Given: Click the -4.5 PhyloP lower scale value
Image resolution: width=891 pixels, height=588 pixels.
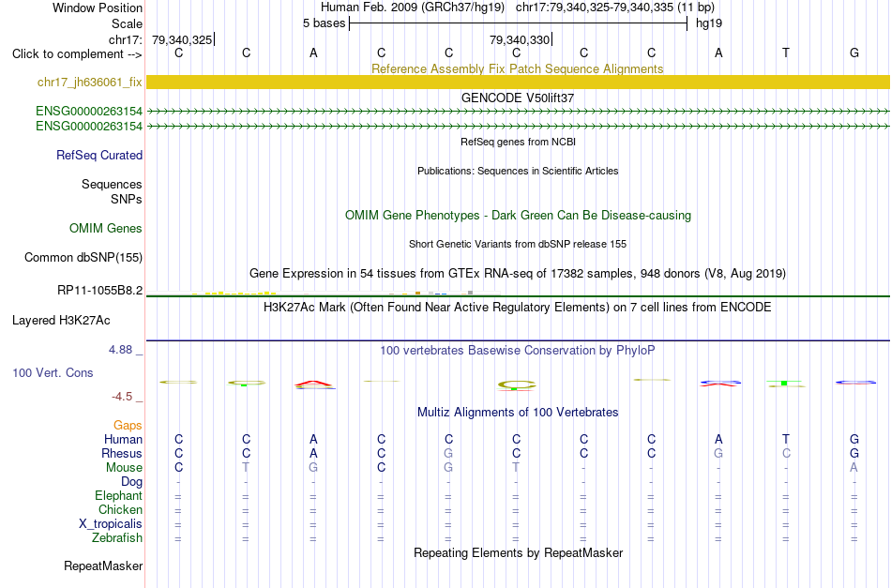Looking at the screenshot, I should (122, 397).
